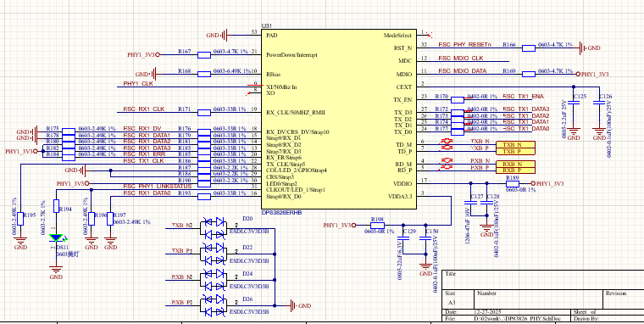Image resolution: width=644 pixels, height=324 pixels.
Task: Select the ESC_RX1_DV net label
Action: coord(142,129)
